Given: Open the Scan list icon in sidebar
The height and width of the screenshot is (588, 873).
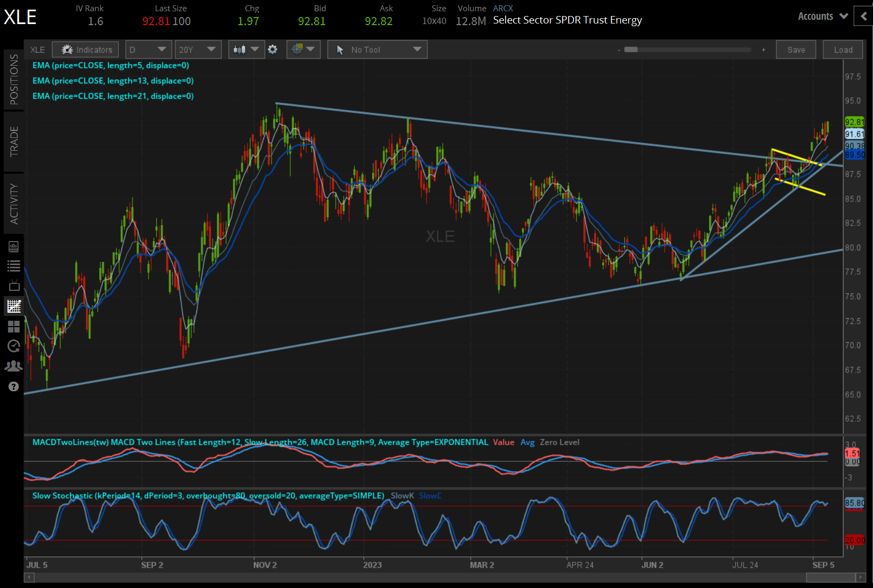Looking at the screenshot, I should coord(14,266).
